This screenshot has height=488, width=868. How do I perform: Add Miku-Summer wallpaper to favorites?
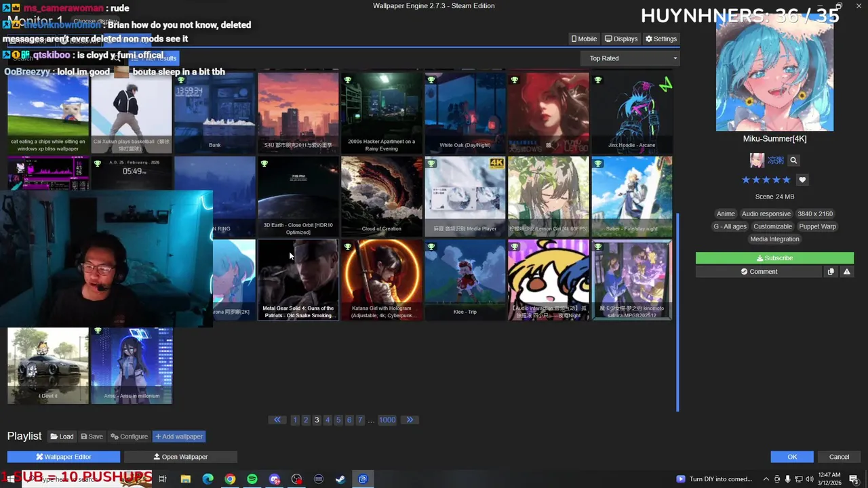(x=802, y=180)
